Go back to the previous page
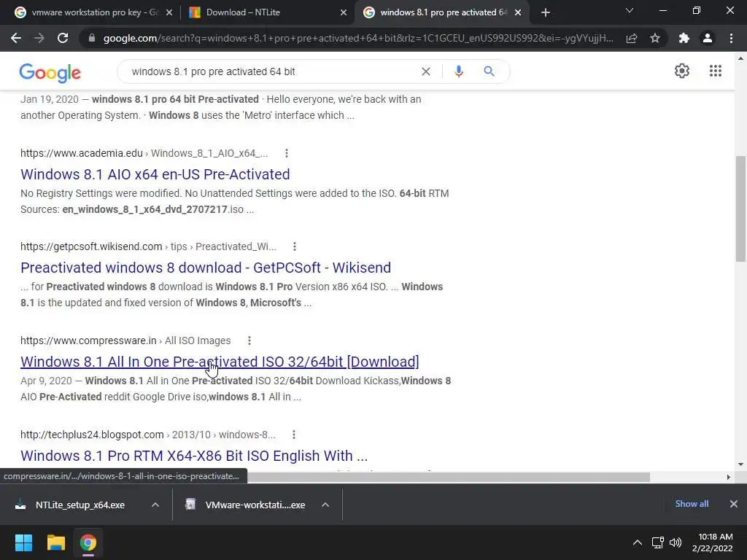This screenshot has height=560, width=747. point(16,38)
